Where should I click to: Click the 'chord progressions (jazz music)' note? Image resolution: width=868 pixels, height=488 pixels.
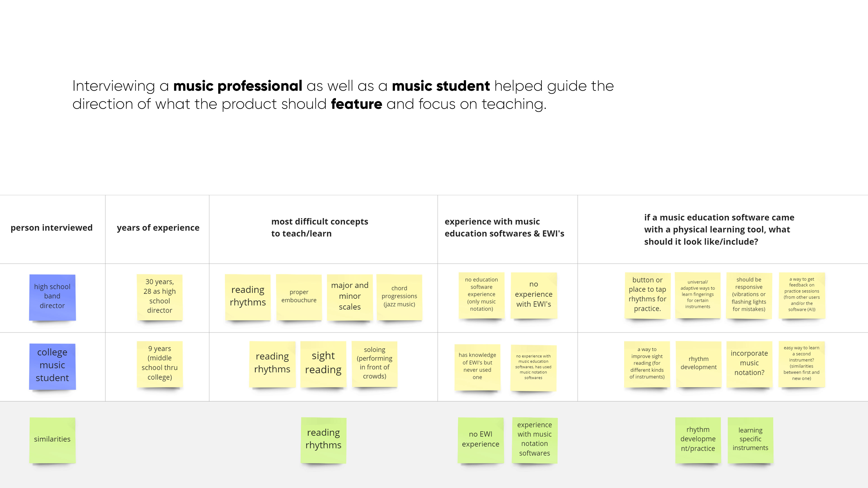click(399, 296)
